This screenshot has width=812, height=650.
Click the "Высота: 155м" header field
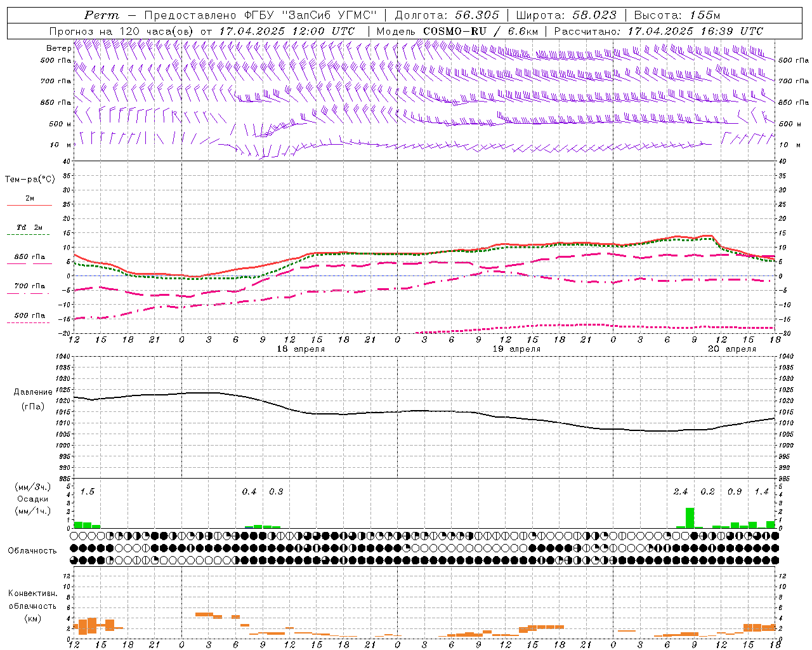[678, 15]
